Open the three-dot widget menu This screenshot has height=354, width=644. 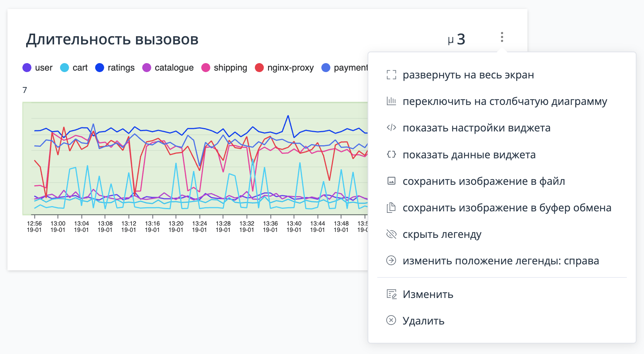point(502,37)
